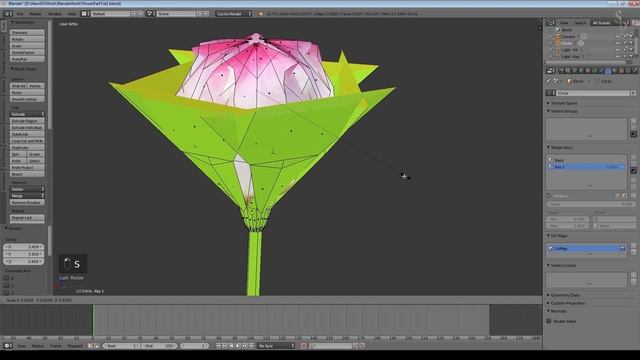Image resolution: width=640 pixels, height=360 pixels.
Task: Select the Key 1 shape key row
Action: coord(586,167)
